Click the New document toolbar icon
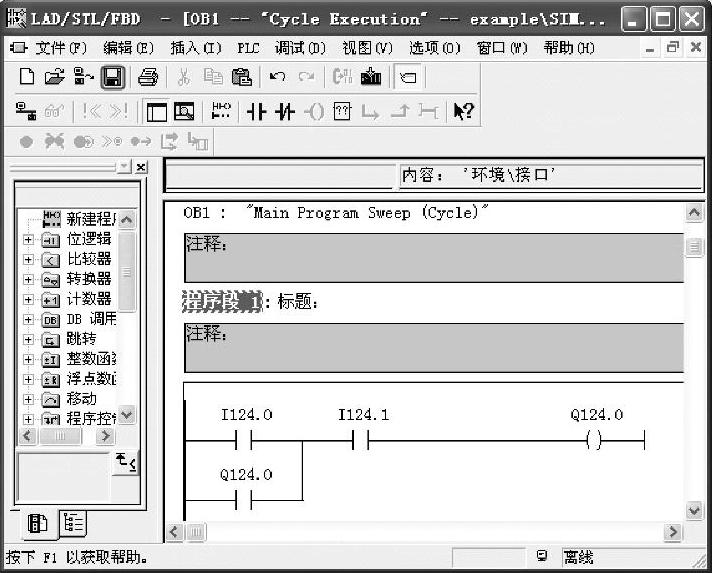The width and height of the screenshot is (712, 573). pos(27,77)
